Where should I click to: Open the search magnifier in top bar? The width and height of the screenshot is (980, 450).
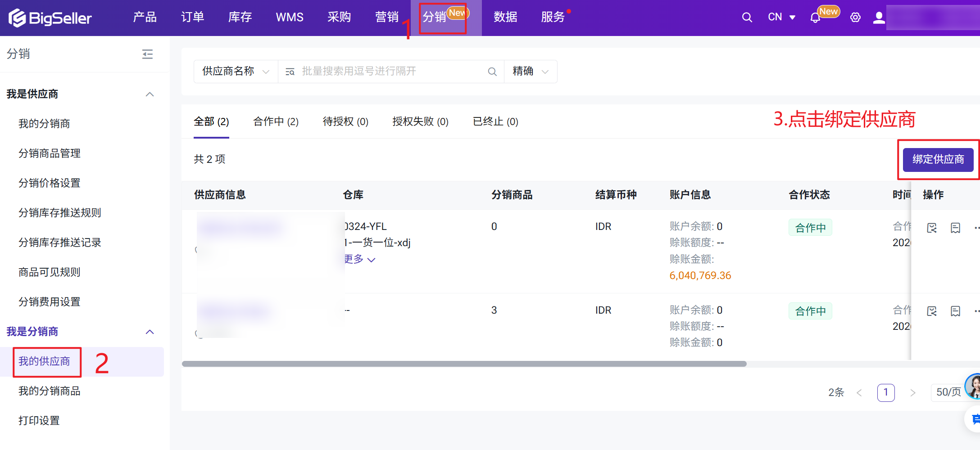tap(747, 18)
